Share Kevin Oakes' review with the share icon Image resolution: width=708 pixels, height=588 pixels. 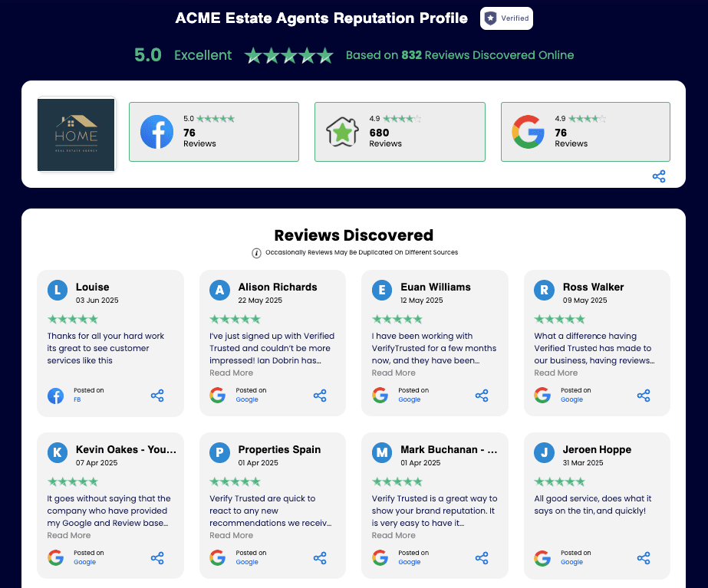157,558
